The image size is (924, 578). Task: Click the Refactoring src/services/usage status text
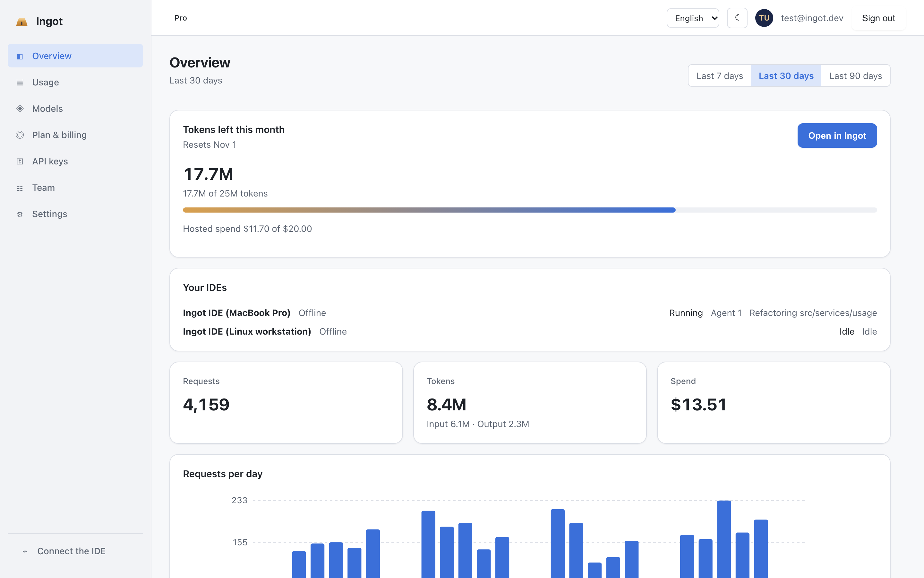pyautogui.click(x=813, y=313)
